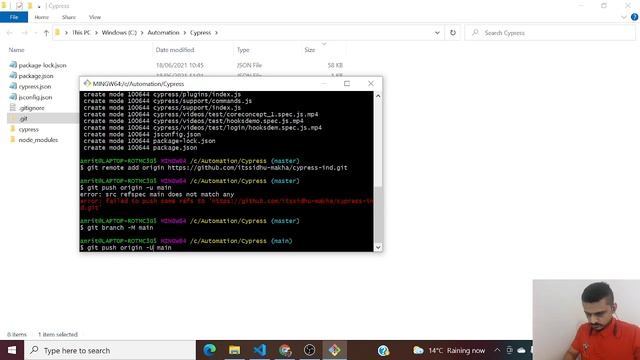The height and width of the screenshot is (360, 640).
Task: Click the Git Bash title bar icon
Action: 87,83
